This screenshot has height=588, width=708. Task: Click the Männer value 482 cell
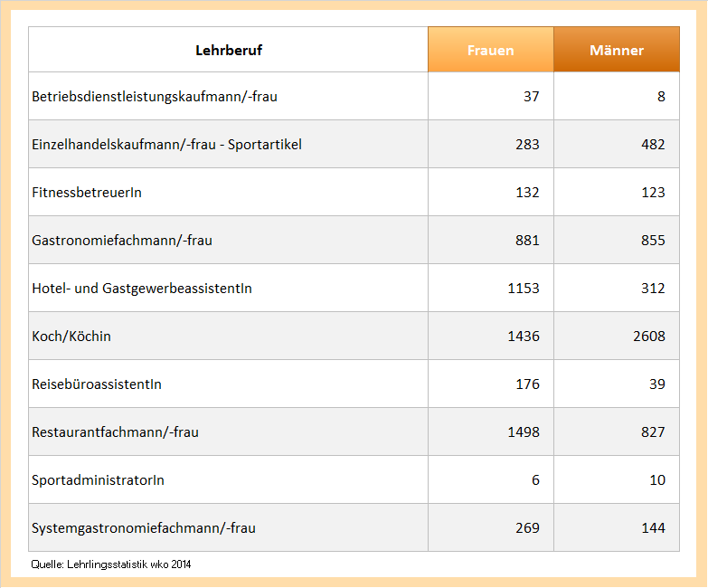tap(652, 144)
